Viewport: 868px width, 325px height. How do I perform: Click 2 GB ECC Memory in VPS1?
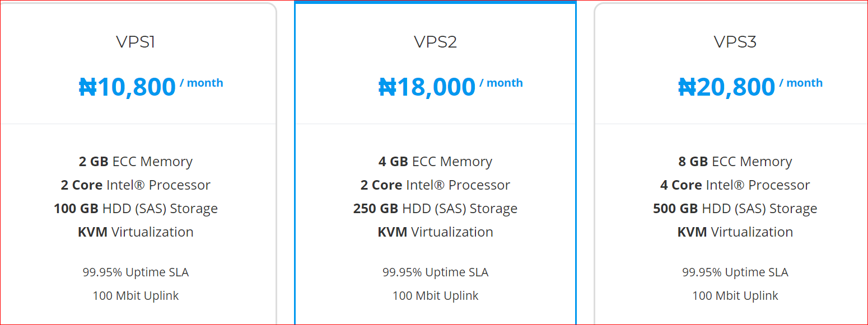click(136, 162)
